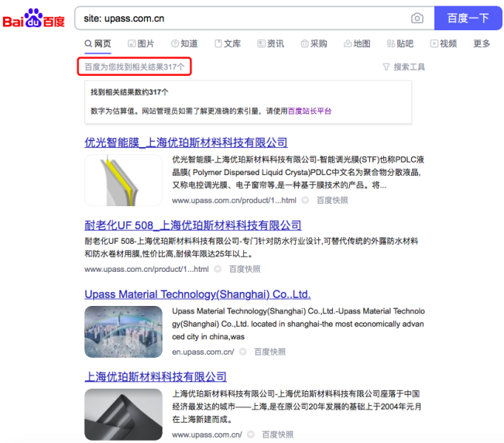
Task: Expand arrow next to 优光智能膜 result URL
Action: [x=305, y=201]
